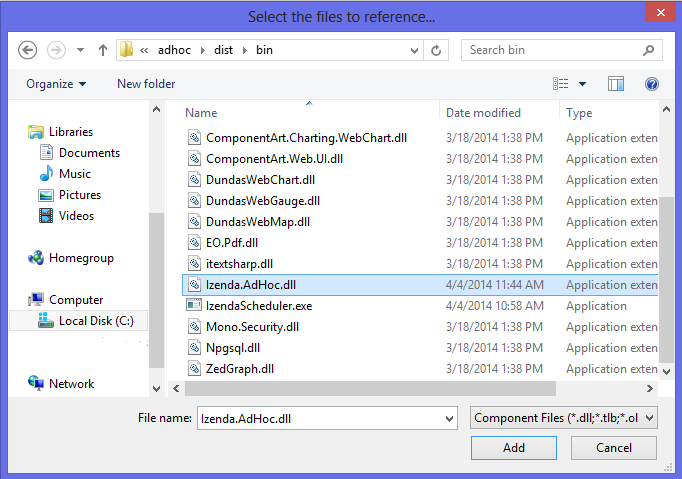Show the preview pane
682x479 pixels.
tap(616, 84)
